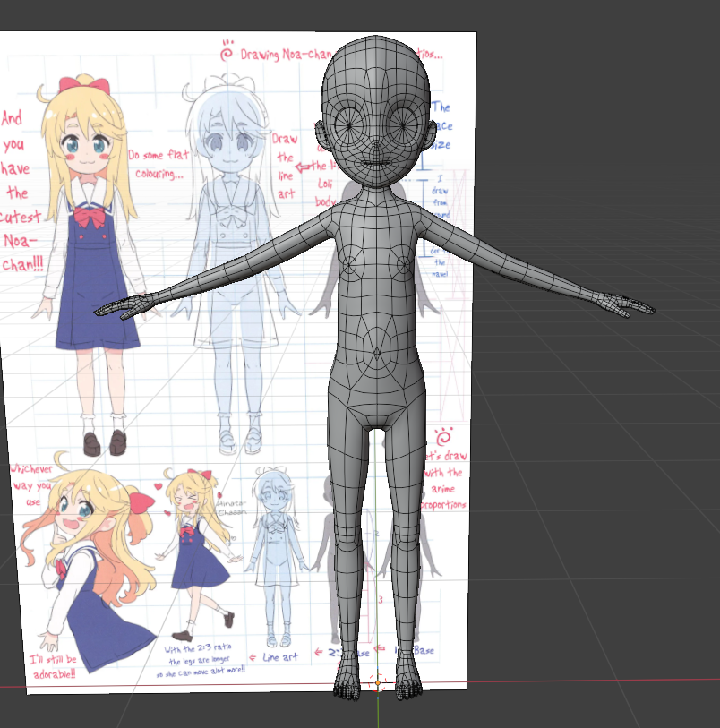Click the 'Line art' label on the reference image
This screenshot has height=728, width=720.
click(280, 657)
